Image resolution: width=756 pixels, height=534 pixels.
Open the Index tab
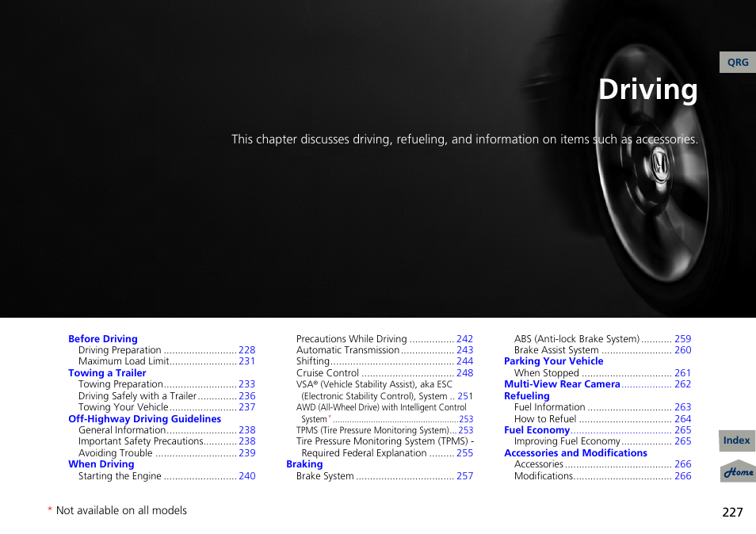(737, 441)
